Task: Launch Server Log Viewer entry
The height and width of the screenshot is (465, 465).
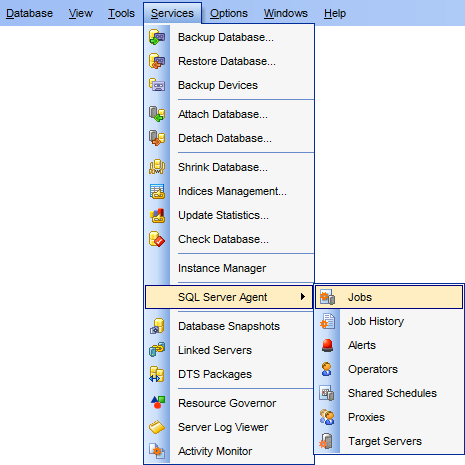Action: (x=229, y=427)
